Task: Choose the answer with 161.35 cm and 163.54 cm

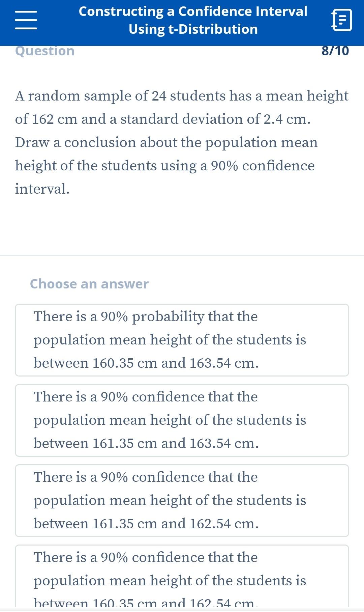Action: click(182, 420)
